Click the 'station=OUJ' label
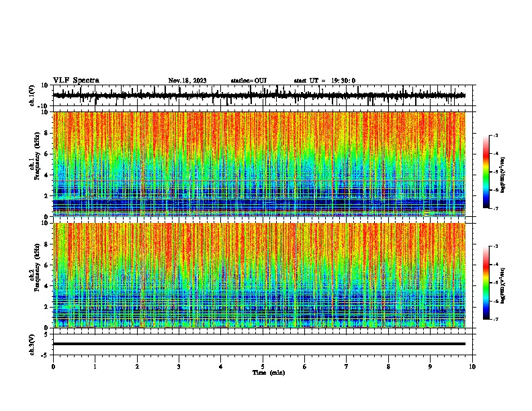 pos(249,81)
